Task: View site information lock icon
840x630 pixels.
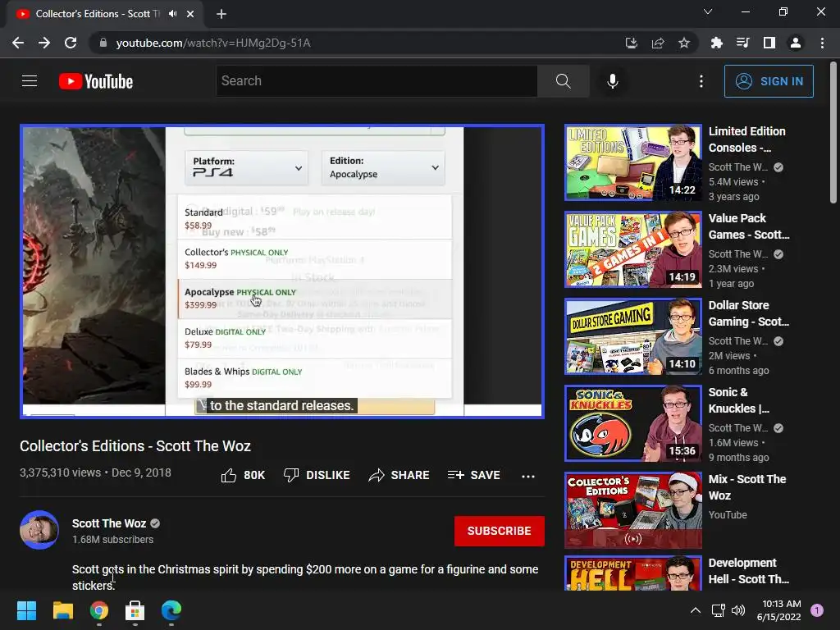Action: click(103, 43)
